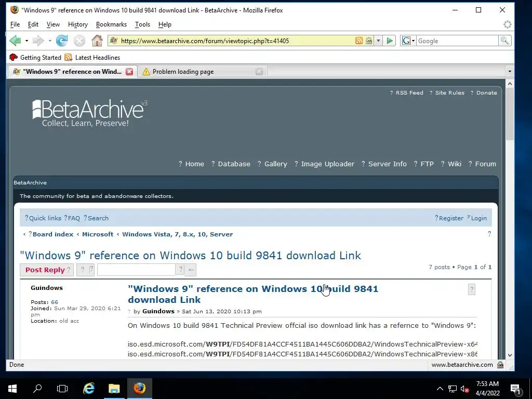Screen dimensions: 532x399
Task: Open the Tools menu
Action: 142,24
